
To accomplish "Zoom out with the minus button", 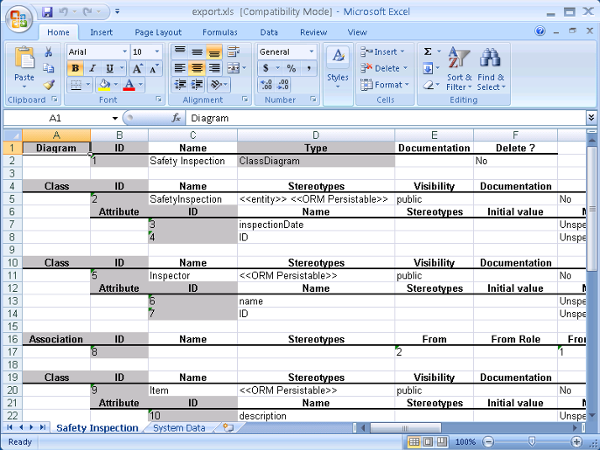I will (488, 442).
